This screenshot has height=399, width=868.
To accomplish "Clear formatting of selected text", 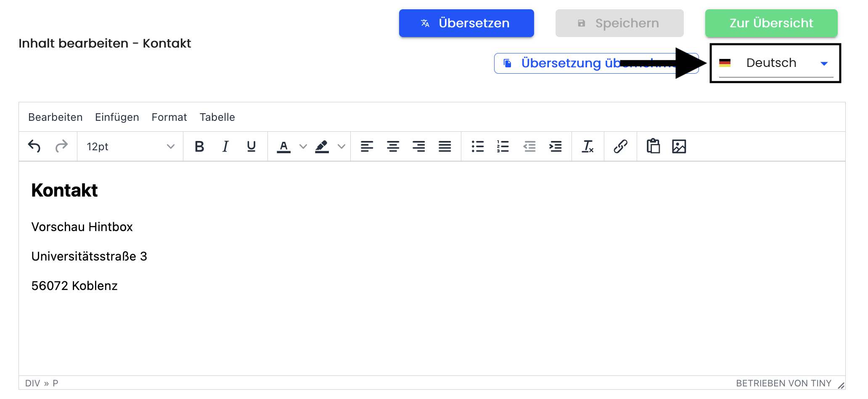I will (x=588, y=146).
